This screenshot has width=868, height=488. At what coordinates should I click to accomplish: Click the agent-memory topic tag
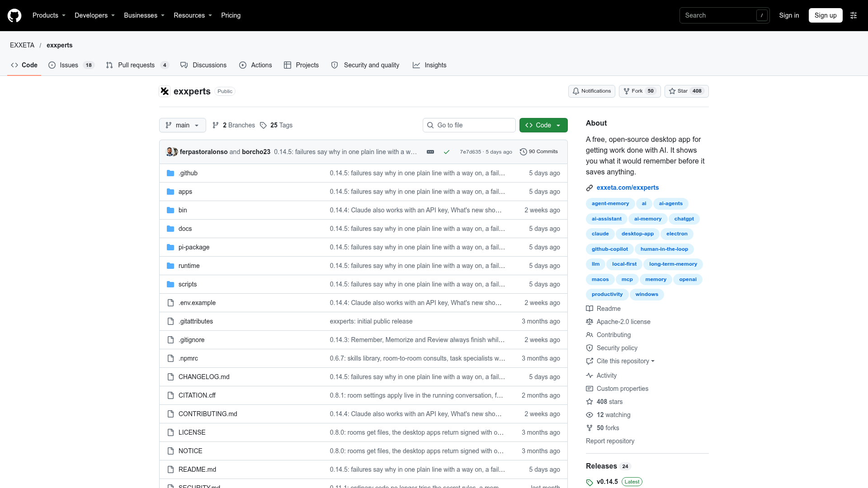[x=610, y=204]
